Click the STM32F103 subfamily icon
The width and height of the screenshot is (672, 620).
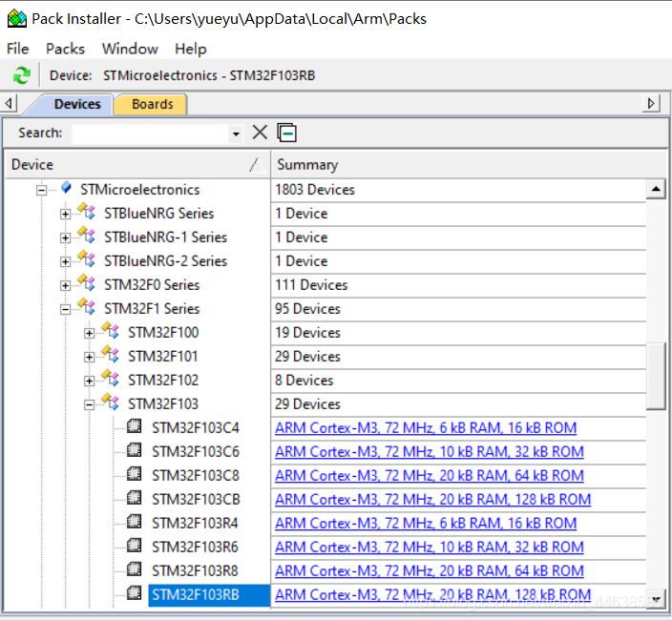[111, 403]
